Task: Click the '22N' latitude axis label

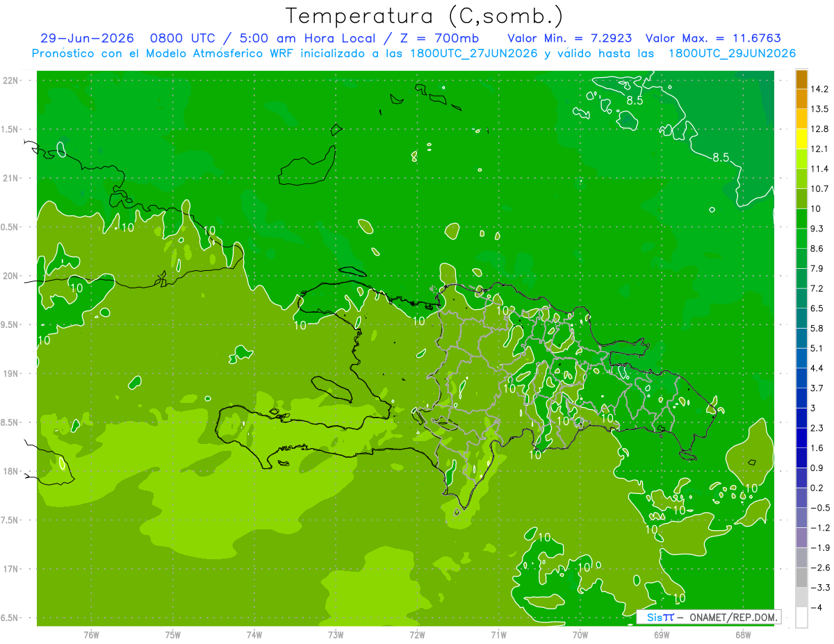Action: [x=11, y=81]
